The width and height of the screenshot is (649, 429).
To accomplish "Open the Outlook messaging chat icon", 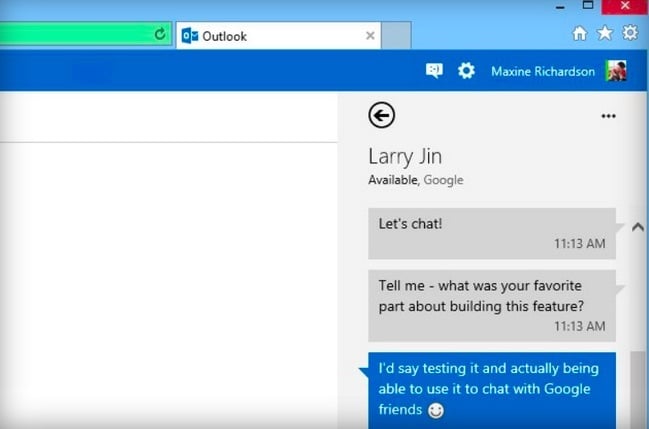I will pyautogui.click(x=434, y=71).
